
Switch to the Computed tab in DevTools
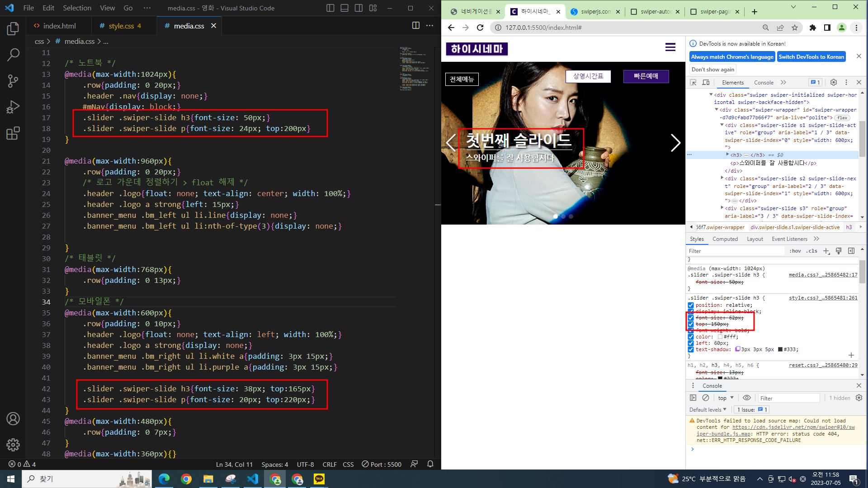[x=725, y=239]
